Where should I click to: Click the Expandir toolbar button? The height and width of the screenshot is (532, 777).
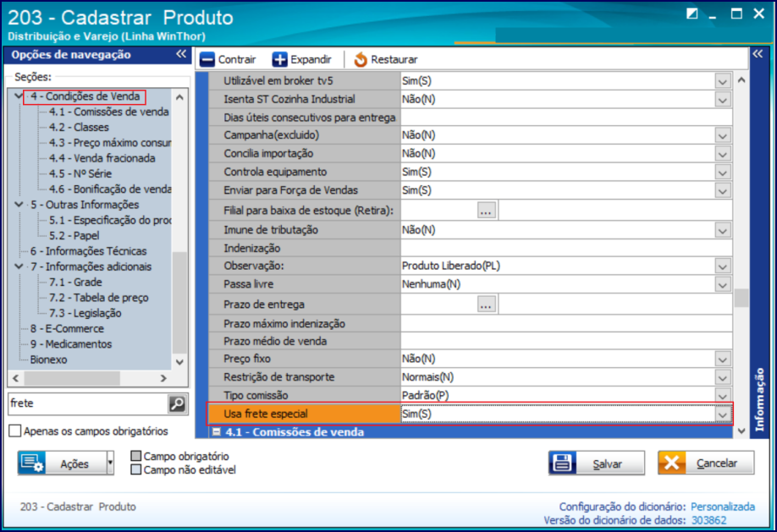coord(302,59)
